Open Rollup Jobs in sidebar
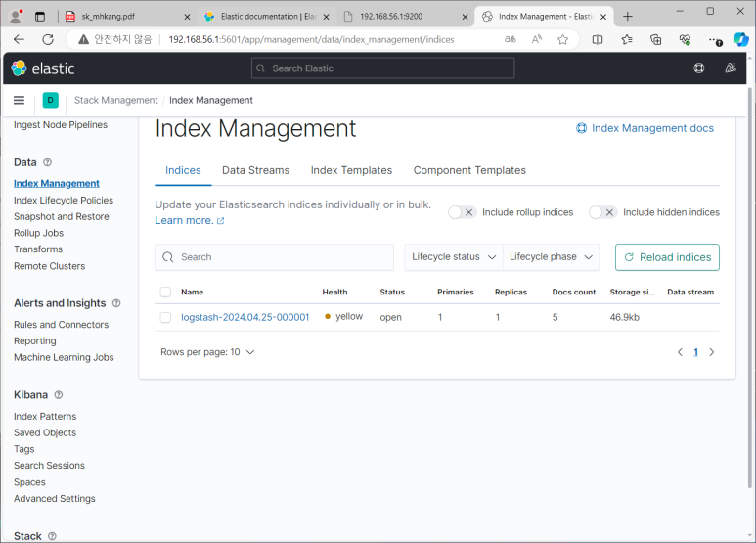The image size is (756, 543). coord(38,233)
